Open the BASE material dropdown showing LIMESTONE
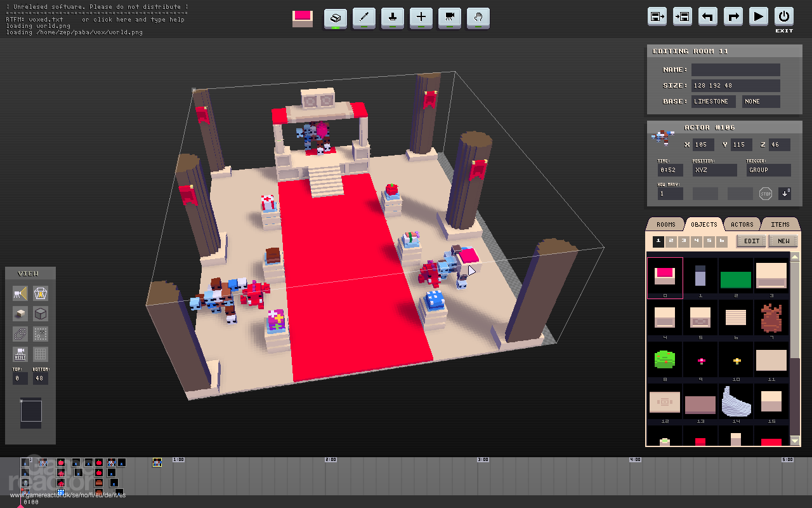The height and width of the screenshot is (508, 812). (713, 101)
